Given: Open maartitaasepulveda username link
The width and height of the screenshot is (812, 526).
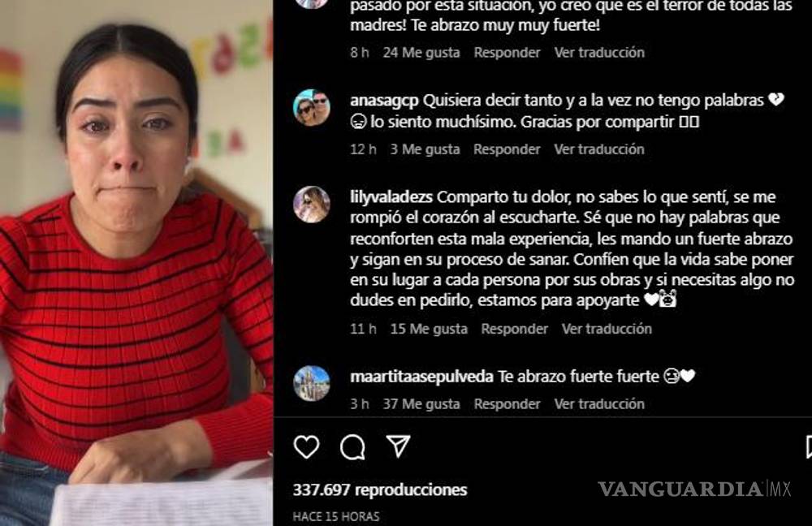Looking at the screenshot, I should pyautogui.click(x=421, y=377).
